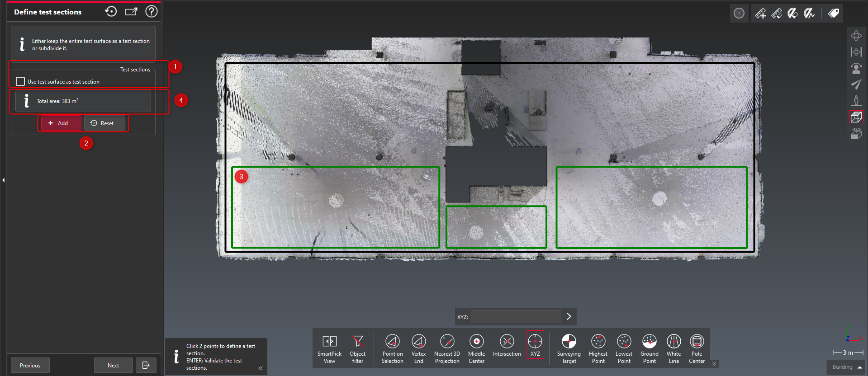
Task: Collapse the left side panel arrow
Action: pos(4,180)
